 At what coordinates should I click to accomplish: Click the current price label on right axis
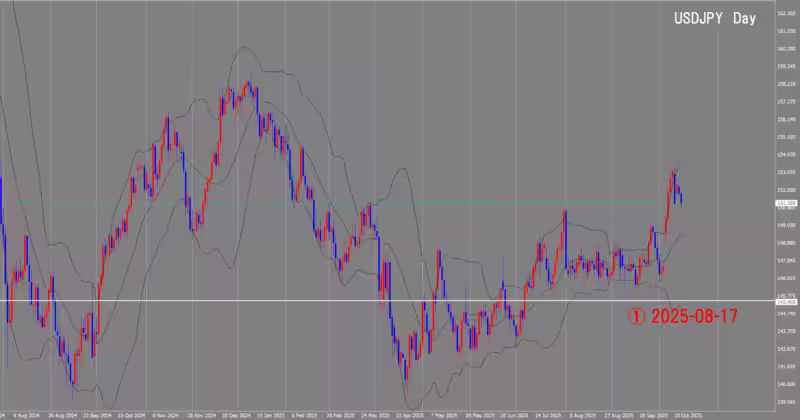(x=786, y=203)
